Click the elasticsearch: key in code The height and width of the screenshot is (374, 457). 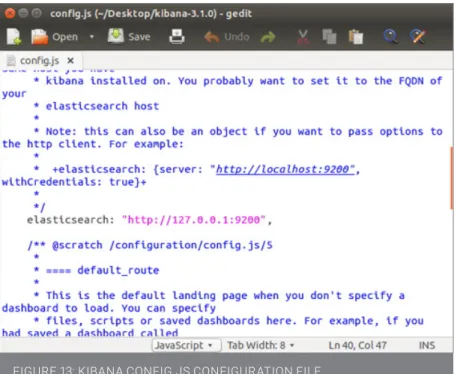70,220
